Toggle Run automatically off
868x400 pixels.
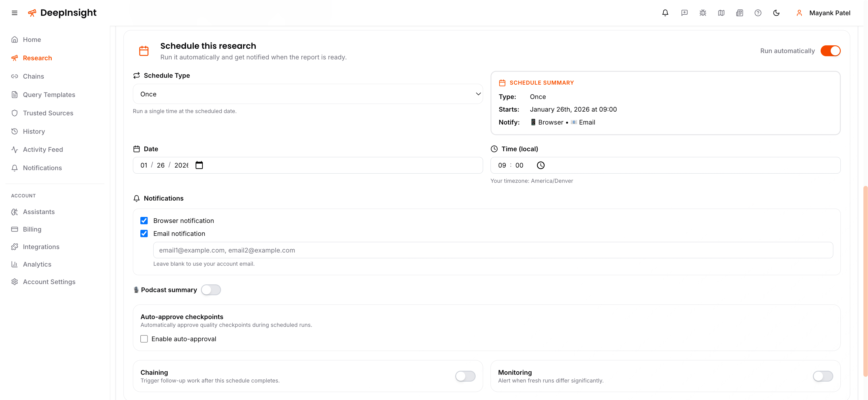click(x=831, y=51)
